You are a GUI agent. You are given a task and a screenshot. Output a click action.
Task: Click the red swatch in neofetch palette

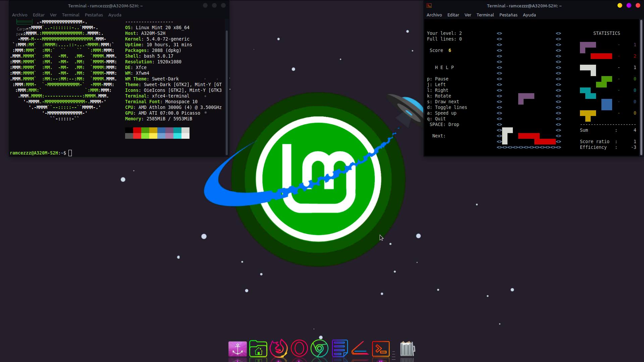(137, 130)
